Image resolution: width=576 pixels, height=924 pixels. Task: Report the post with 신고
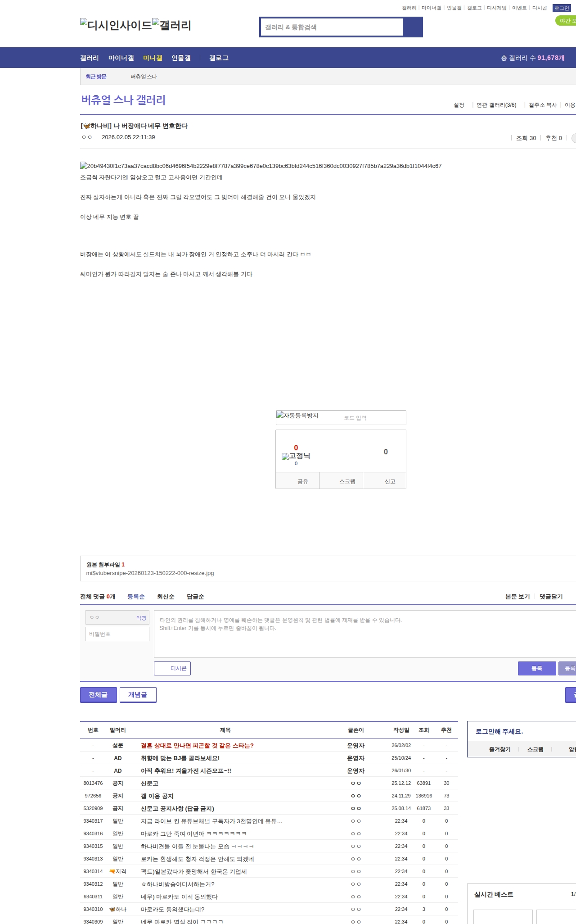coord(385,481)
